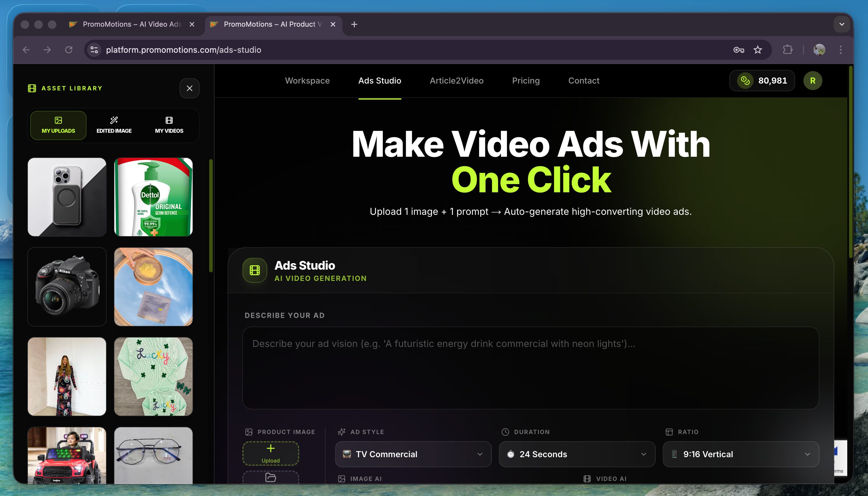Close the Asset Library panel
The height and width of the screenshot is (496, 868).
tap(189, 88)
